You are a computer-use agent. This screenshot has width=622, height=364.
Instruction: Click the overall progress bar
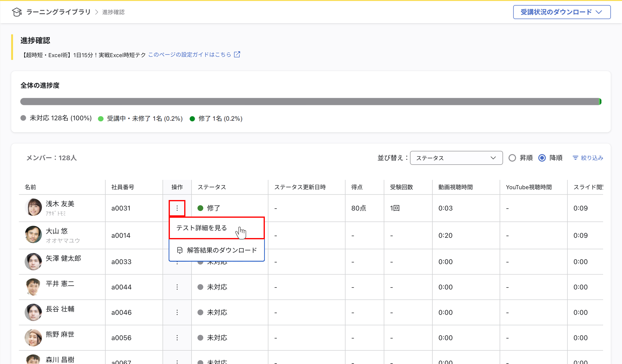tap(311, 102)
